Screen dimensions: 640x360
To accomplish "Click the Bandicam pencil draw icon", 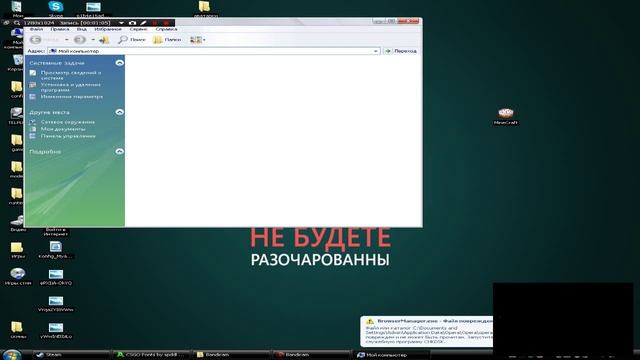I will point(143,23).
